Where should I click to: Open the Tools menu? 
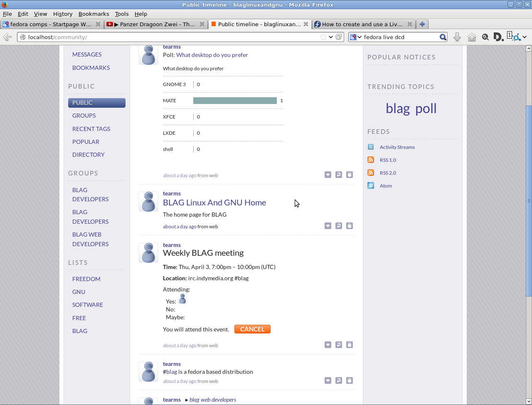point(122,14)
